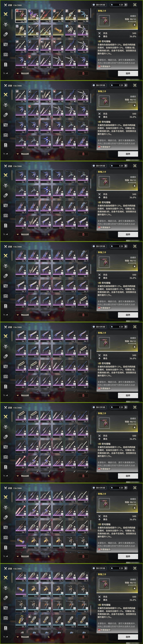Expand the 物品品质 sort dropdown in the topmost view
Image resolution: width=143 pixels, height=644 pixels.
pyautogui.click(x=23, y=73)
